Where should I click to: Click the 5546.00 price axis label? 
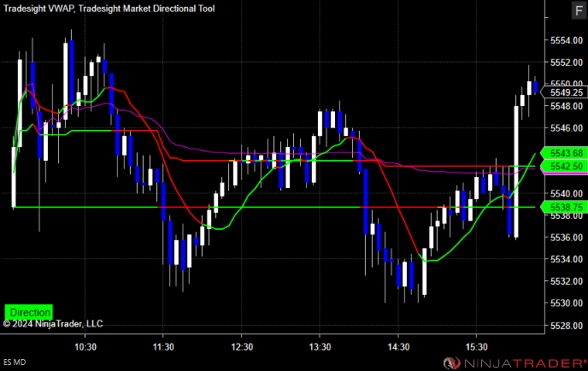coord(567,128)
